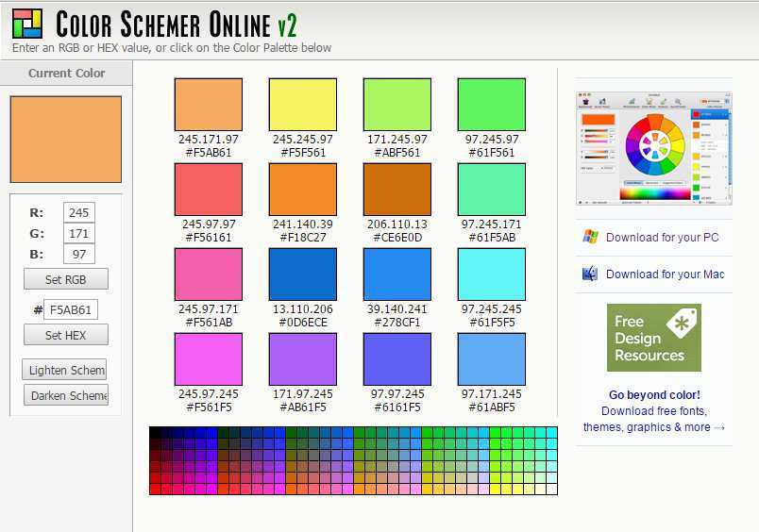
Task: Select the orange #F18C27 swatch
Action: point(303,189)
